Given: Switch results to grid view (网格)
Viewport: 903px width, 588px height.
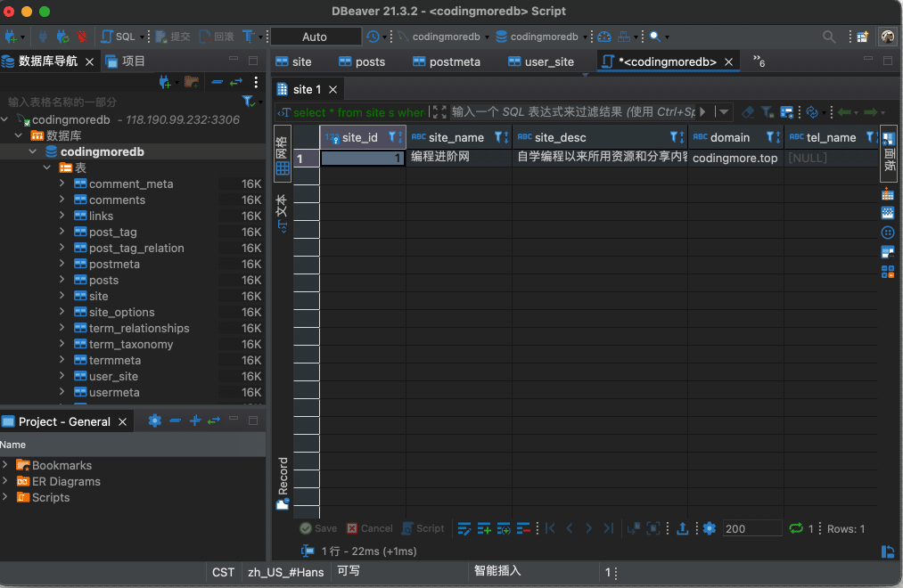Looking at the screenshot, I should (x=282, y=155).
